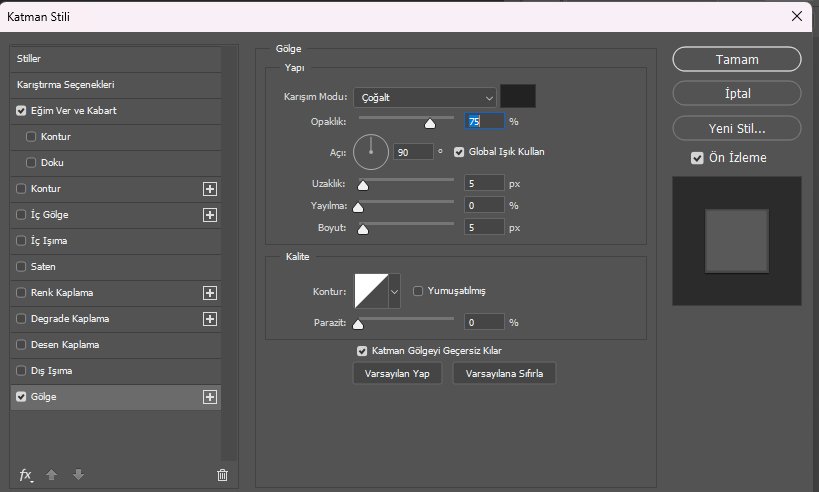Disable Global Işık Kullan checkbox

click(459, 152)
